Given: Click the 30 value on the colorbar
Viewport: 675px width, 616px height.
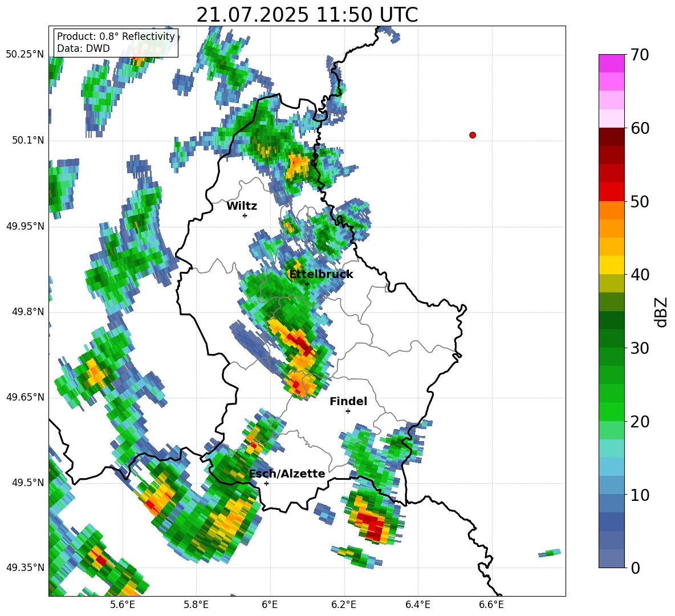Looking at the screenshot, I should click(x=640, y=348).
